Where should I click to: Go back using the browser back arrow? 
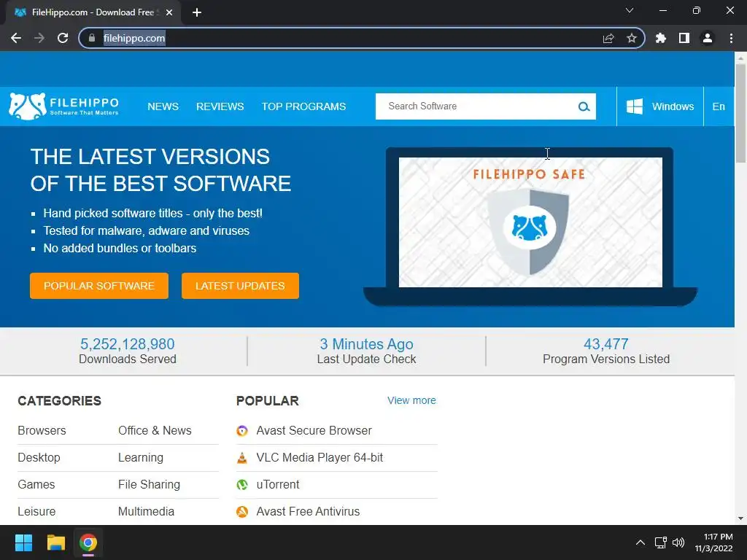16,38
